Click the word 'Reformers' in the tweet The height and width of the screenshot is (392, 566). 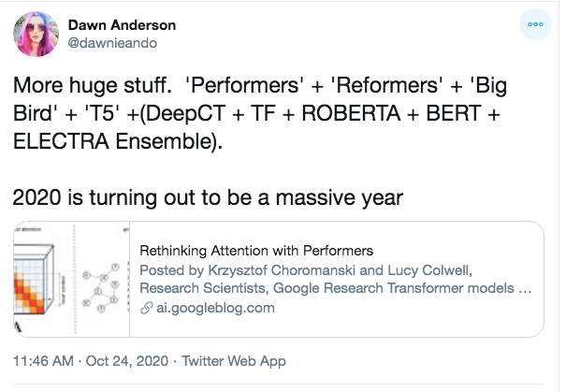click(387, 85)
